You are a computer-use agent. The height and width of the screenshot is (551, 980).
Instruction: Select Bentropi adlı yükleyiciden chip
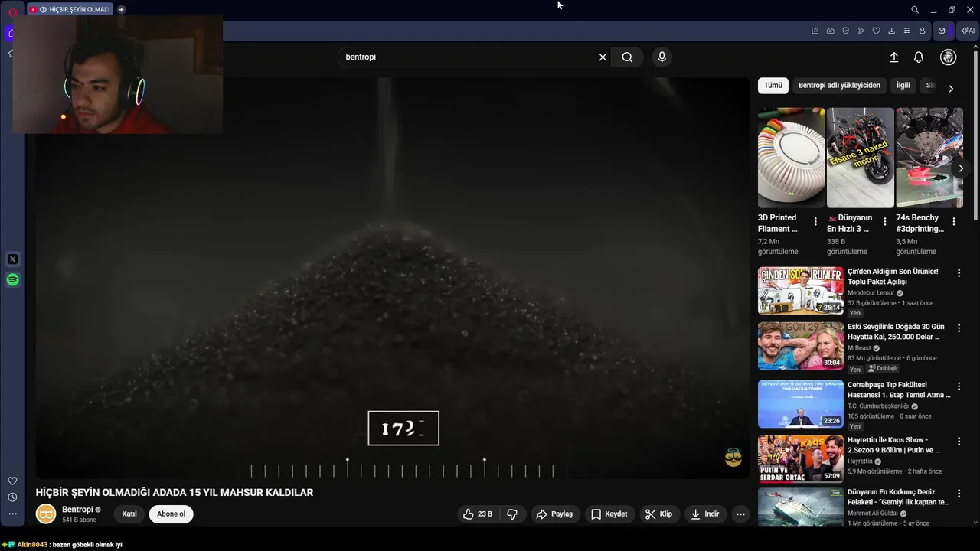839,85
